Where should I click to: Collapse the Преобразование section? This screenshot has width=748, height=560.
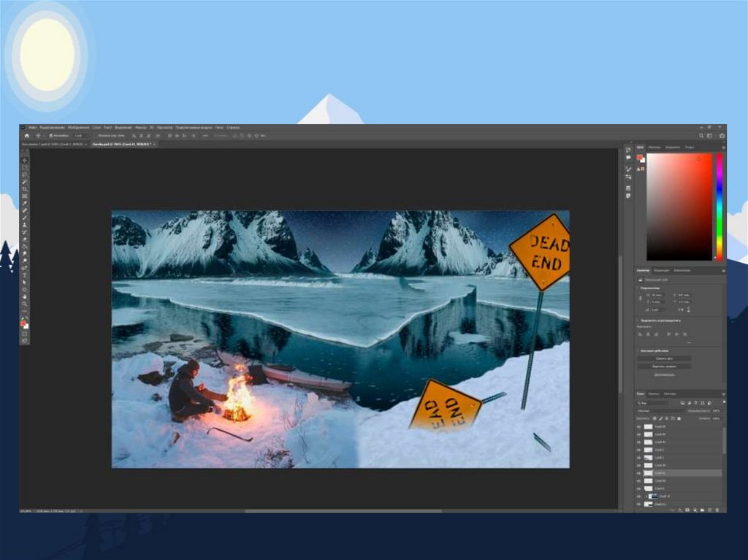pyautogui.click(x=638, y=288)
